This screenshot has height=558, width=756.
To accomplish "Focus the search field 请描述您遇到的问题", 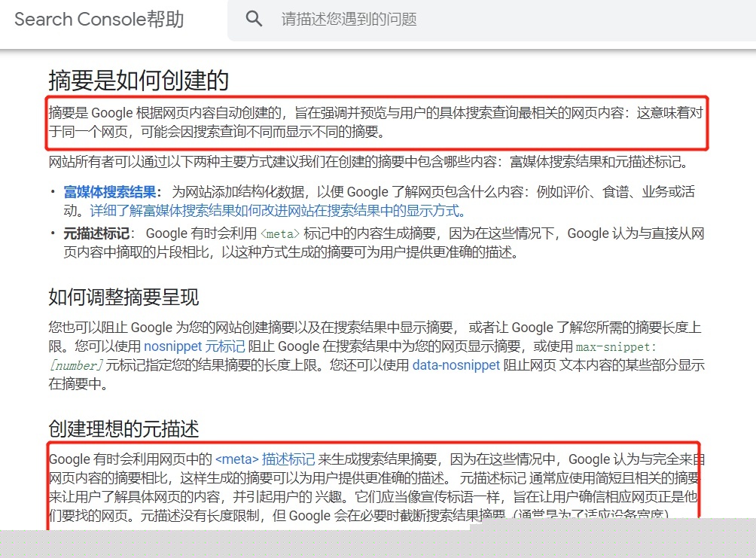I will pos(492,20).
